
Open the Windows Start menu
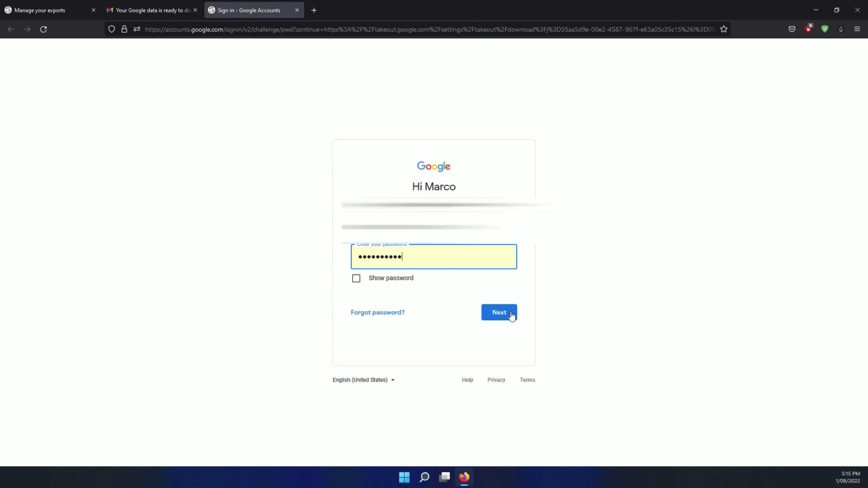click(404, 477)
